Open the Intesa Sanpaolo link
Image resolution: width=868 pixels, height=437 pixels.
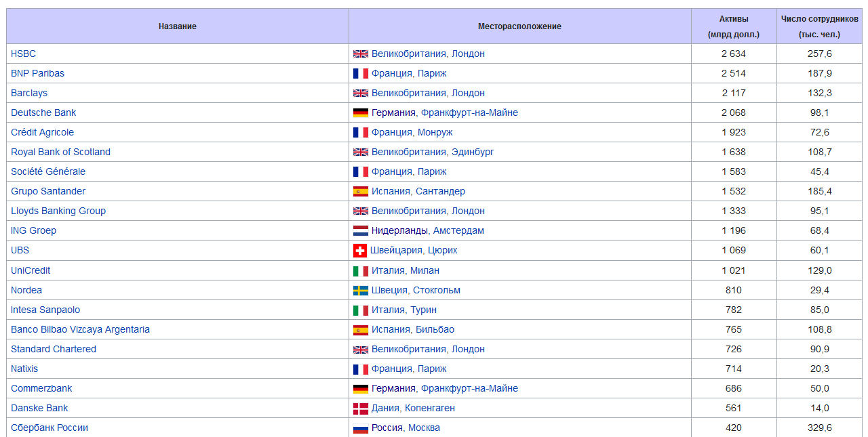pos(45,310)
